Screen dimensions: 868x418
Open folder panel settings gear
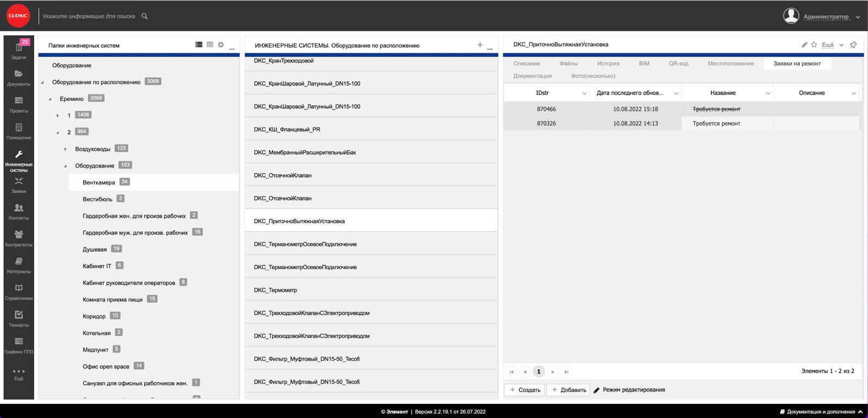point(221,45)
